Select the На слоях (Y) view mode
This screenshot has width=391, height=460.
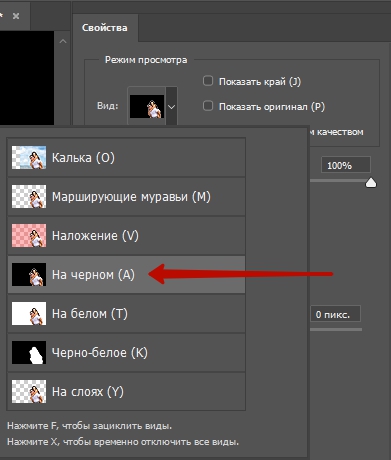(126, 392)
